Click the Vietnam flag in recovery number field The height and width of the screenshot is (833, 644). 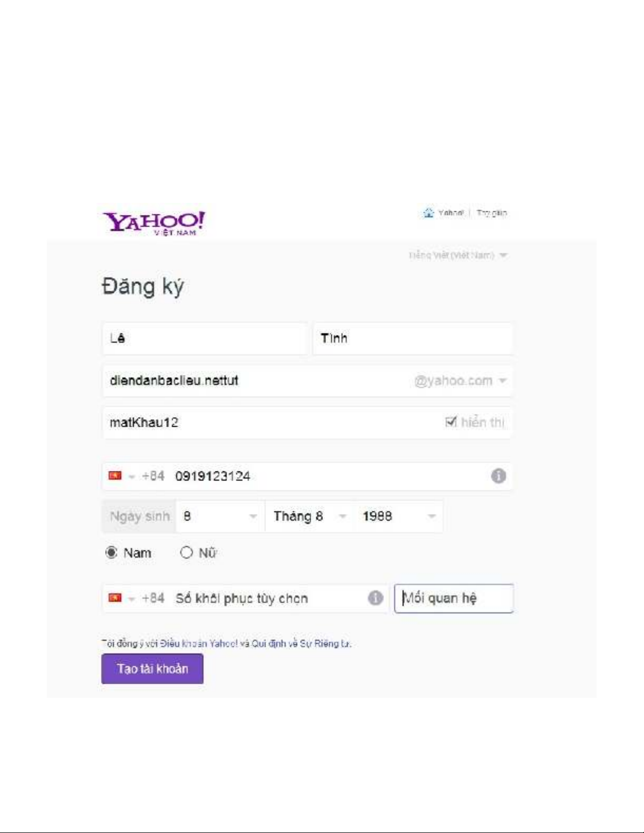(x=115, y=598)
